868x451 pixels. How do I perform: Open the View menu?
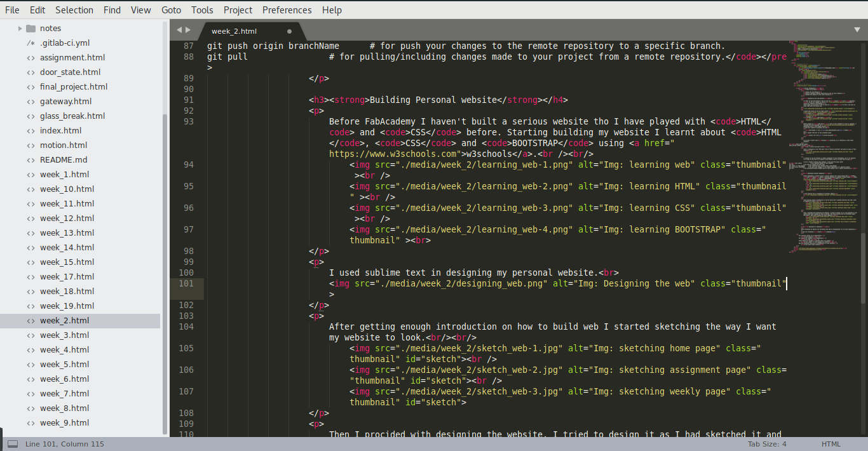[140, 10]
